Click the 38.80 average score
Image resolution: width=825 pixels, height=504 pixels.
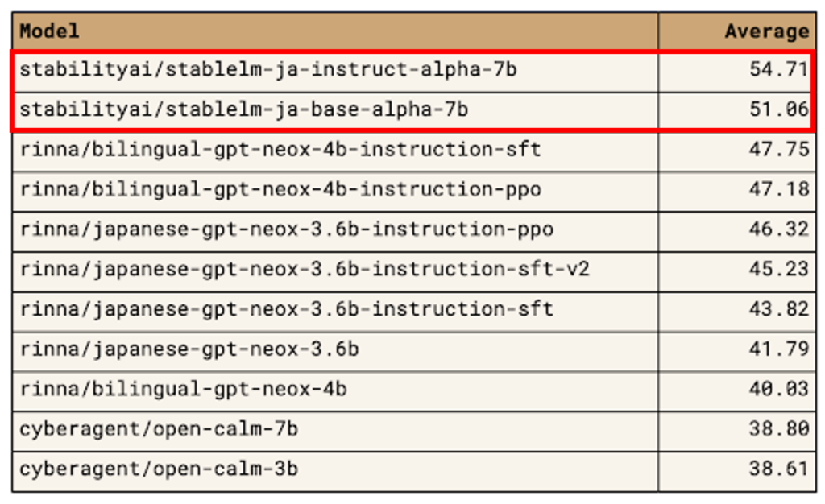coord(779,428)
